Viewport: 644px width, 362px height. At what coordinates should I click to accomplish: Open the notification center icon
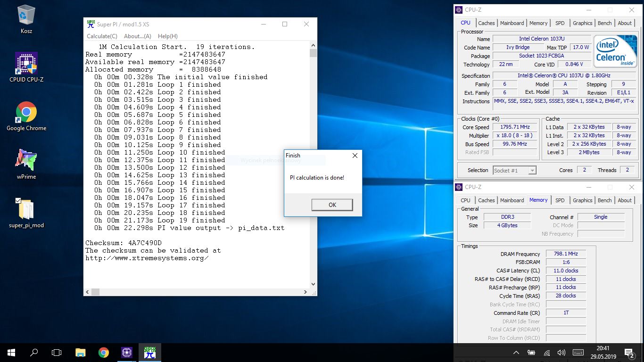coord(629,353)
